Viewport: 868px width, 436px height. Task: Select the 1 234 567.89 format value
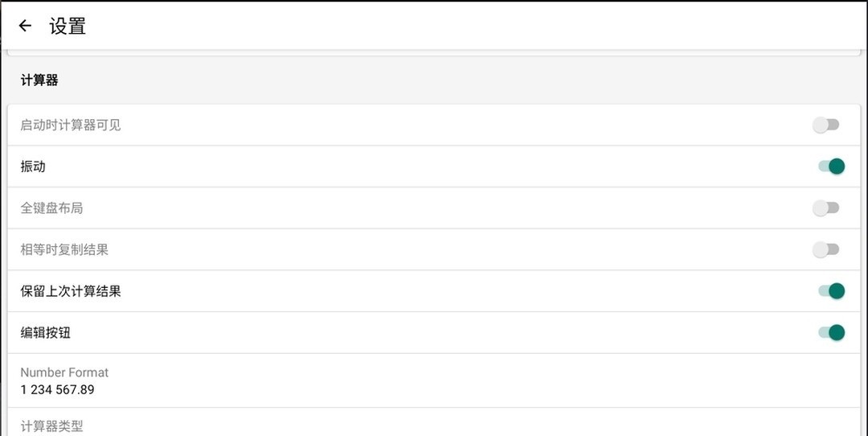tap(57, 390)
